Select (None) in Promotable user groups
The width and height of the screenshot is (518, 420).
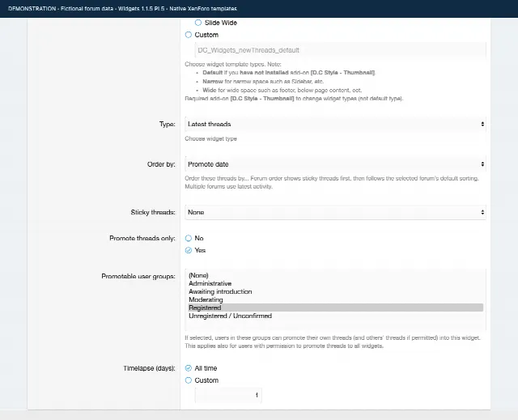tap(336, 275)
